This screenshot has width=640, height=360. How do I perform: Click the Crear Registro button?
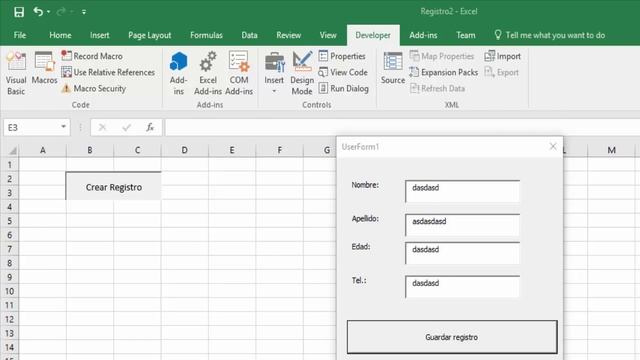tap(113, 186)
